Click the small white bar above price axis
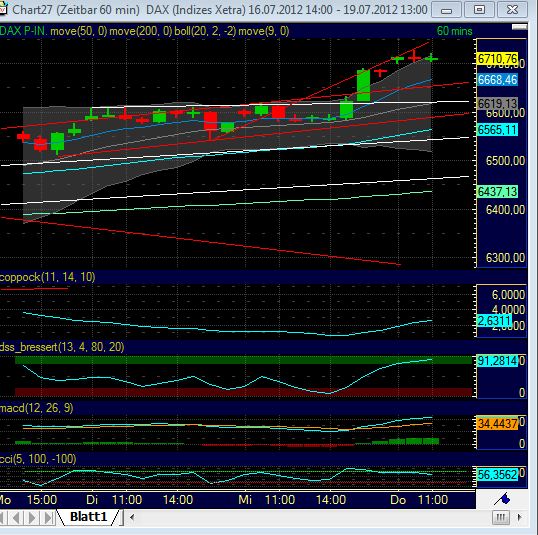This screenshot has height=535, width=538. 519,27
